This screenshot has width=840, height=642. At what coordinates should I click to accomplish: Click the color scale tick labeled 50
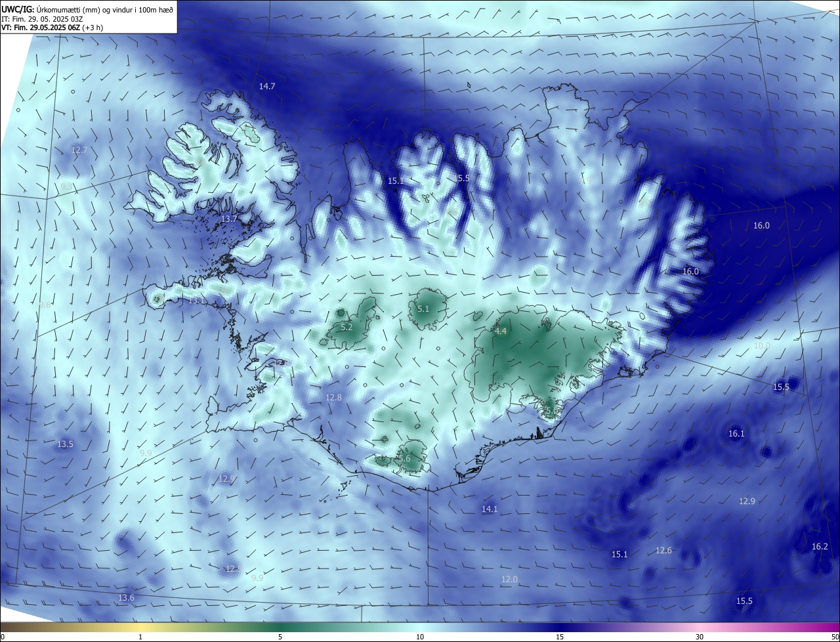(x=835, y=637)
